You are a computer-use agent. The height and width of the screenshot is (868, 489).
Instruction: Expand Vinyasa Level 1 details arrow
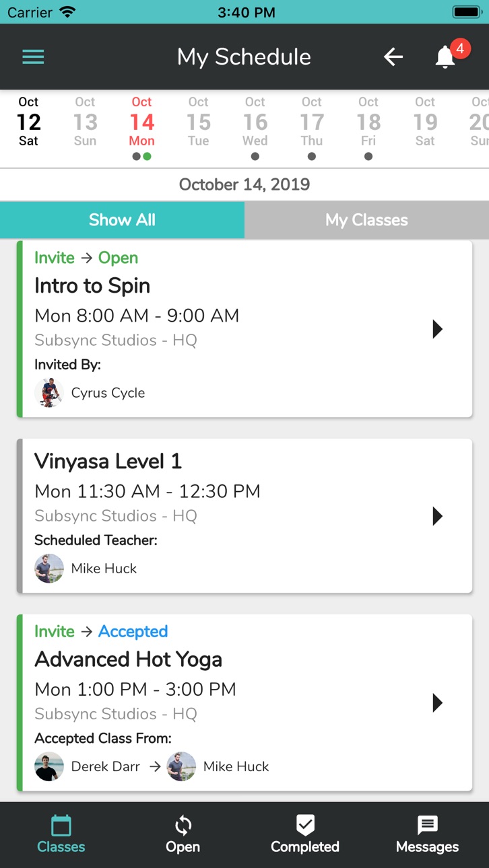[438, 516]
